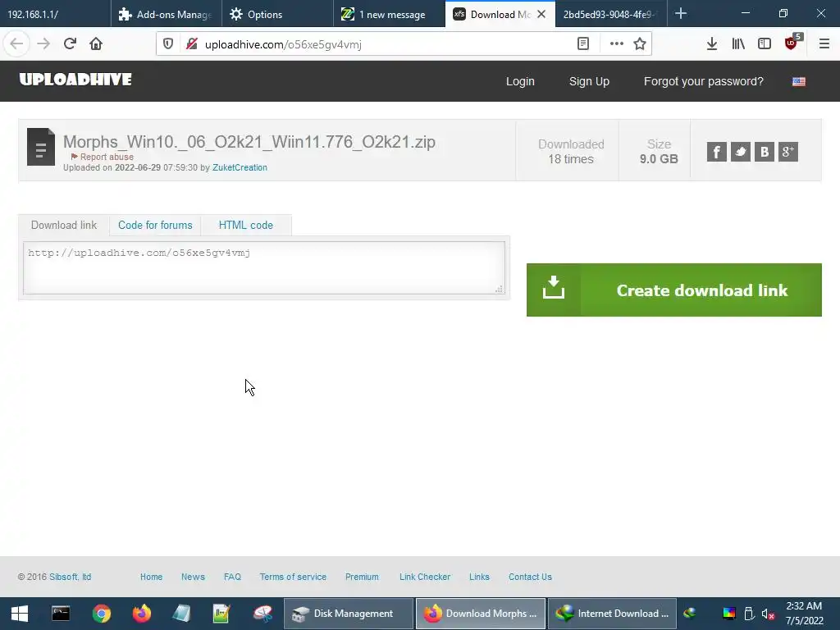Close the Download Morphs tab
The height and width of the screenshot is (630, 840).
[541, 14]
